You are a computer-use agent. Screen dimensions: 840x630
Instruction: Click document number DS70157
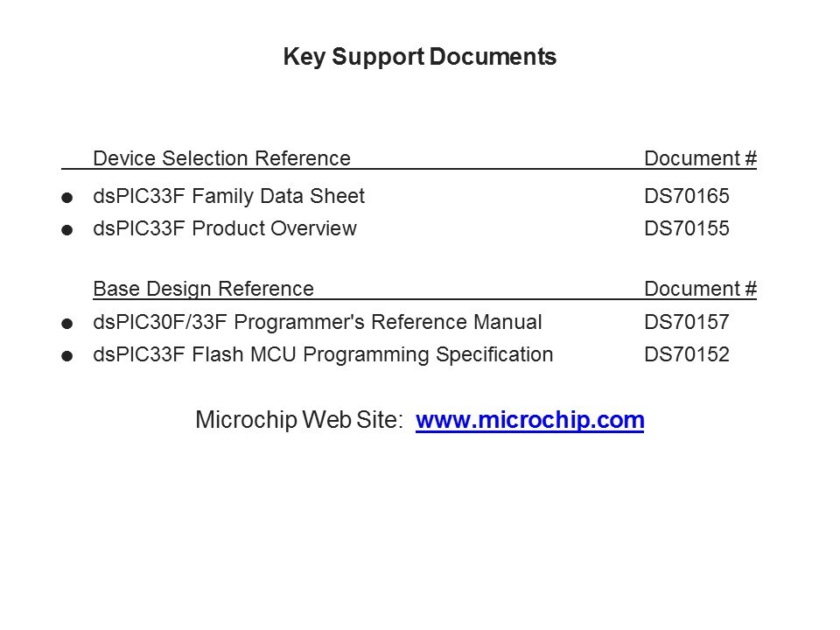(x=686, y=323)
